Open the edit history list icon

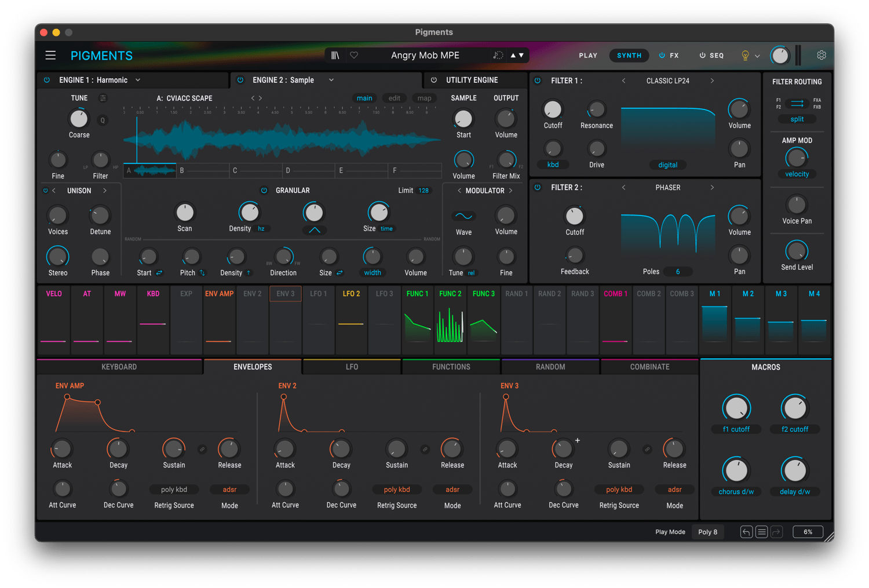tap(762, 532)
